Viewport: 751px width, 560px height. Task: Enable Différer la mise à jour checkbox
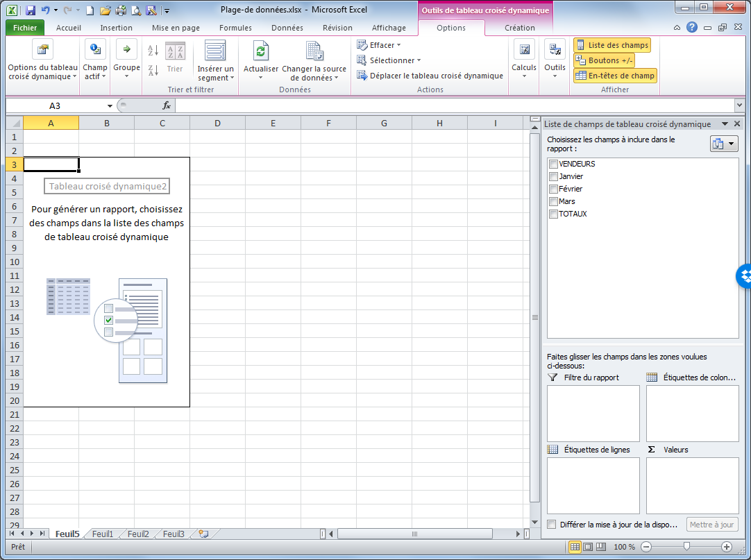point(552,525)
